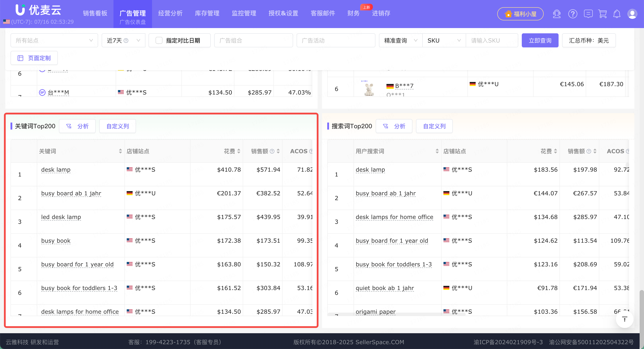Open 经营分析 menu
The width and height of the screenshot is (644, 349).
[x=170, y=13]
